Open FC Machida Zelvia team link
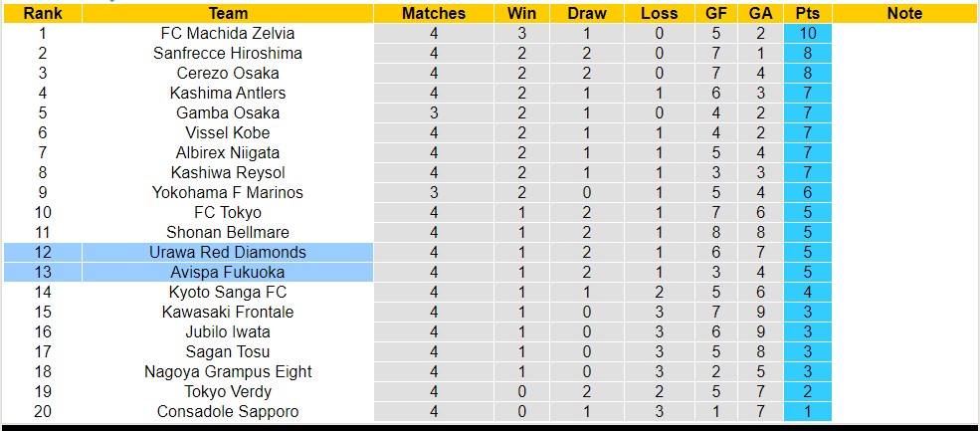Image resolution: width=980 pixels, height=431 pixels. (228, 33)
